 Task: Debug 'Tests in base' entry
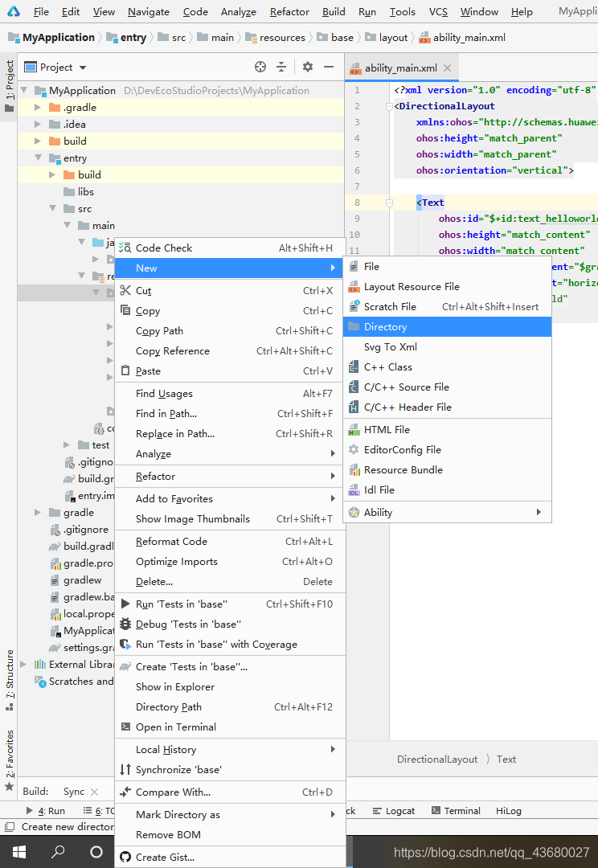231,624
